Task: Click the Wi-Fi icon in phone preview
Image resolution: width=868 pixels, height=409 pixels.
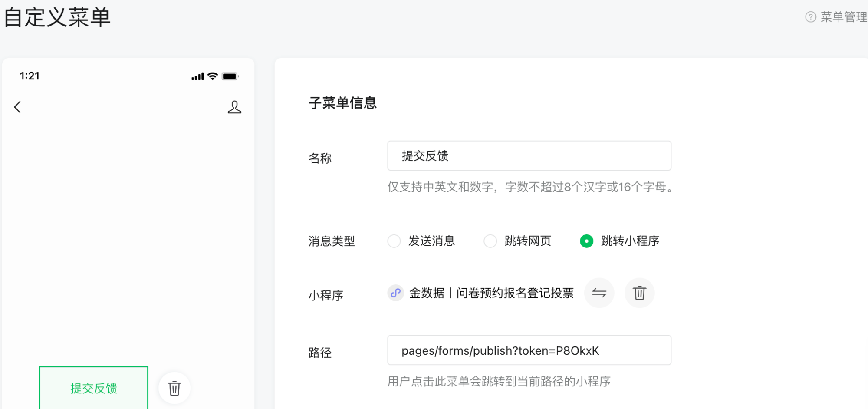Action: [213, 76]
